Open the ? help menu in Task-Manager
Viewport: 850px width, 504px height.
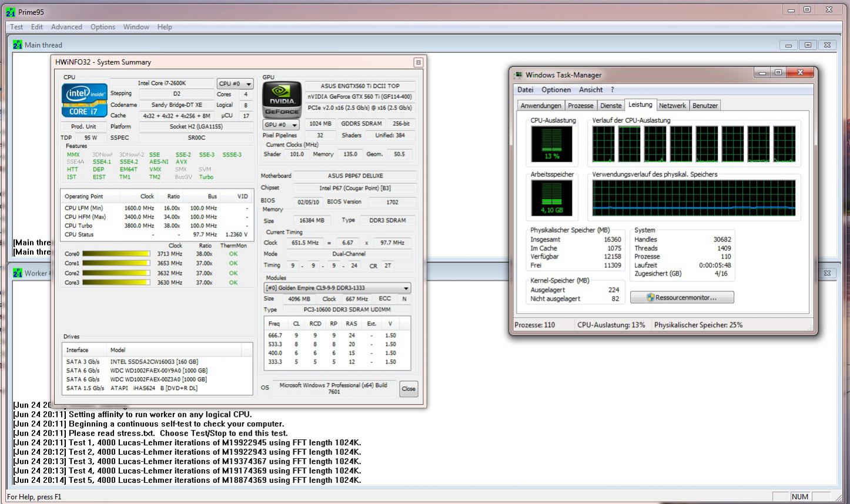(612, 90)
